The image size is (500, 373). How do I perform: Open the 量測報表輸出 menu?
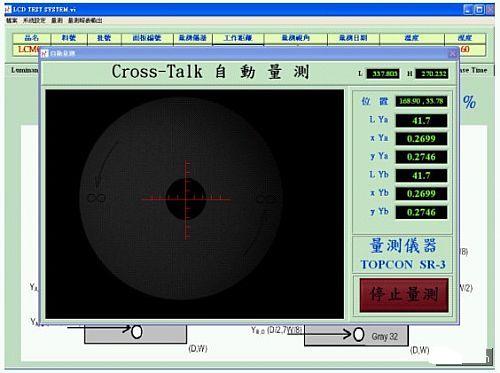coord(85,21)
